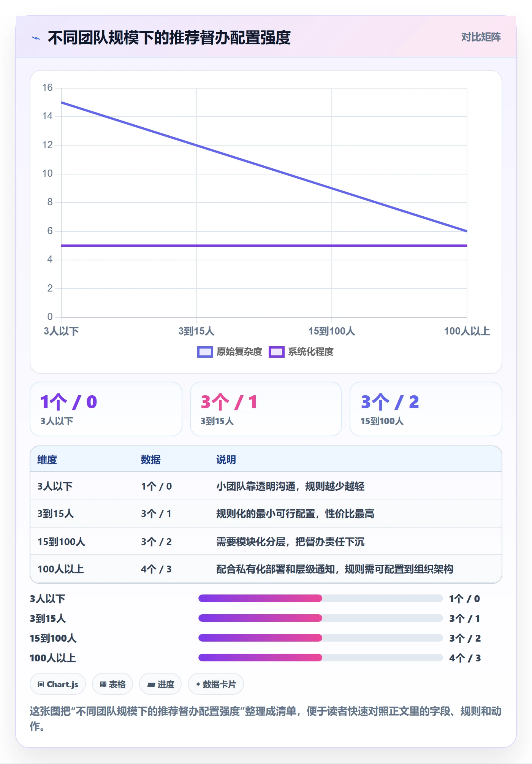Image resolution: width=532 pixels, height=764 pixels.
Task: Click the bar icon in 进度 chip
Action: point(151,685)
